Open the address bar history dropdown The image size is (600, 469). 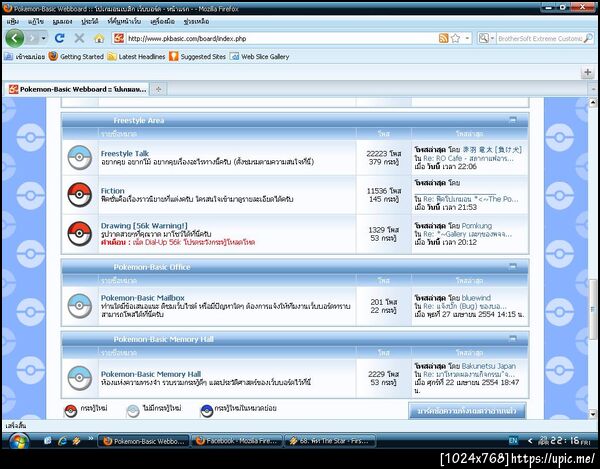coord(467,38)
